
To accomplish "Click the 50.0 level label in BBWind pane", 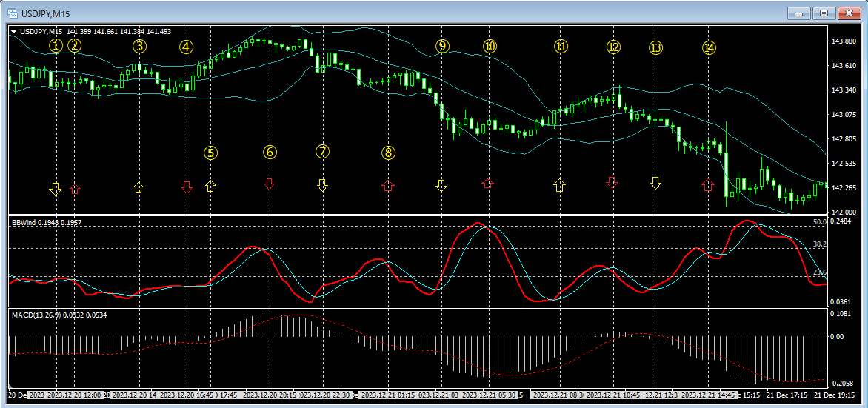I will coord(819,222).
